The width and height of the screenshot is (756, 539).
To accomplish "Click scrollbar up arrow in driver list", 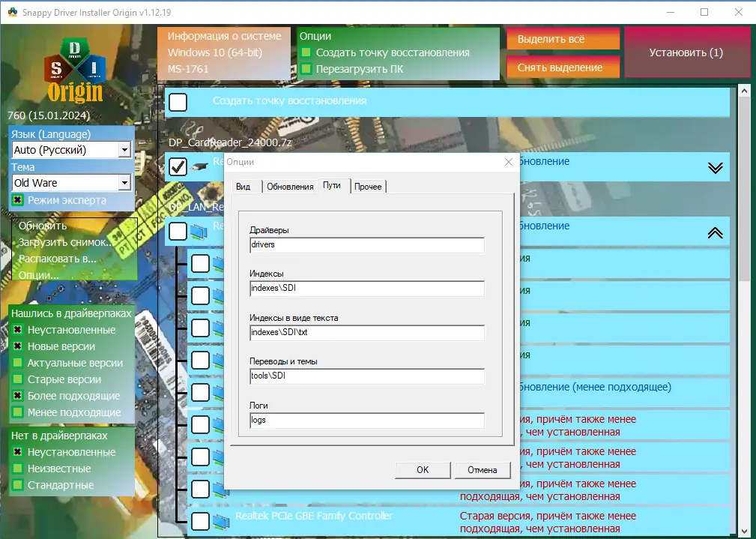I will point(745,91).
